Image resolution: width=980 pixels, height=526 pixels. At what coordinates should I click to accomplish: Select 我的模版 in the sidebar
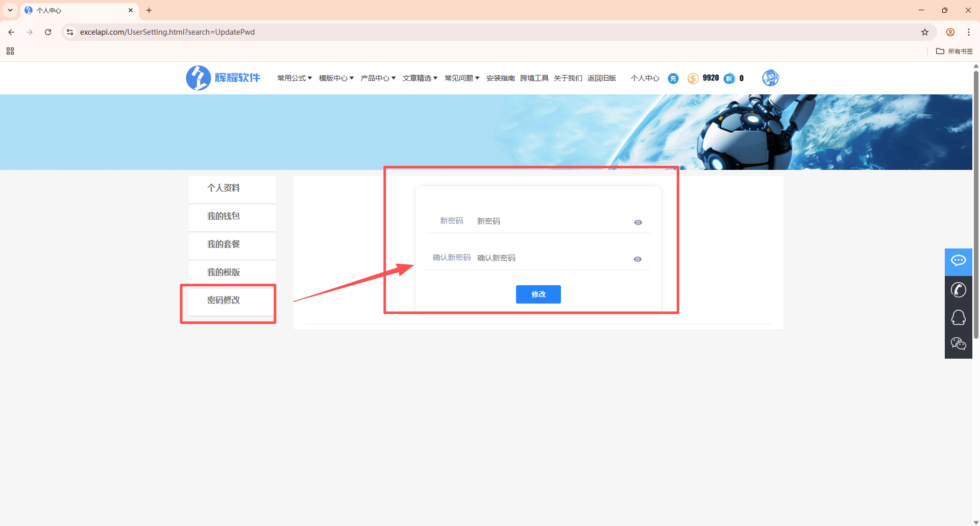click(232, 274)
